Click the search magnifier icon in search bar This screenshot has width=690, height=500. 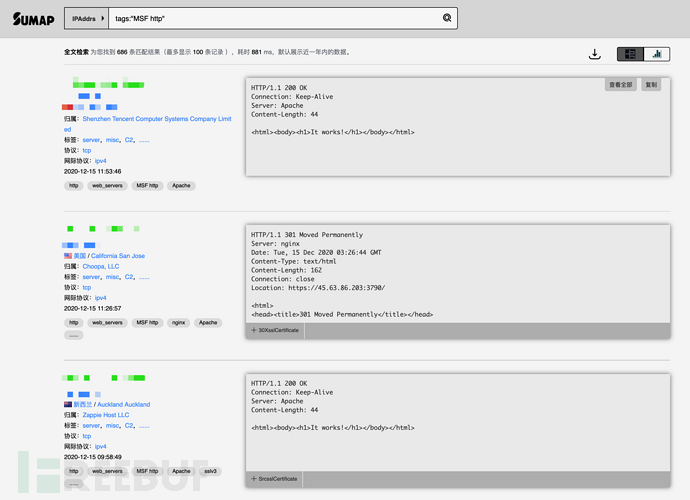click(x=447, y=18)
